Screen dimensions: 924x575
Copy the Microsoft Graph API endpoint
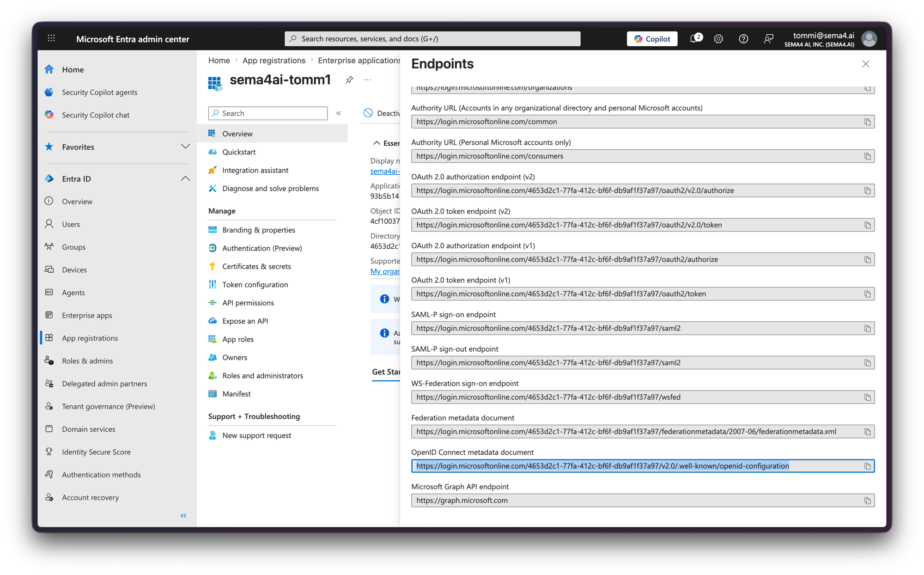click(x=867, y=501)
